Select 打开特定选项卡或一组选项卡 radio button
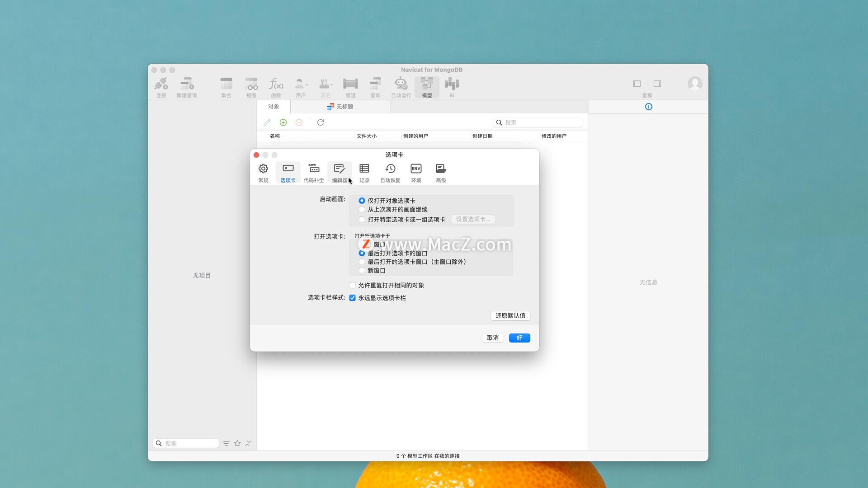 click(x=362, y=220)
